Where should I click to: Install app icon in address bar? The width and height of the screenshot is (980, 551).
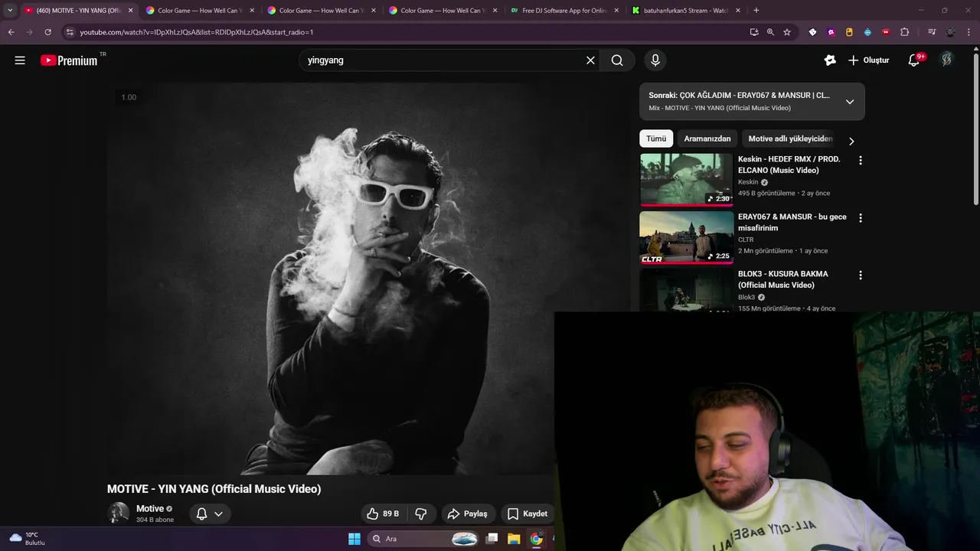754,32
